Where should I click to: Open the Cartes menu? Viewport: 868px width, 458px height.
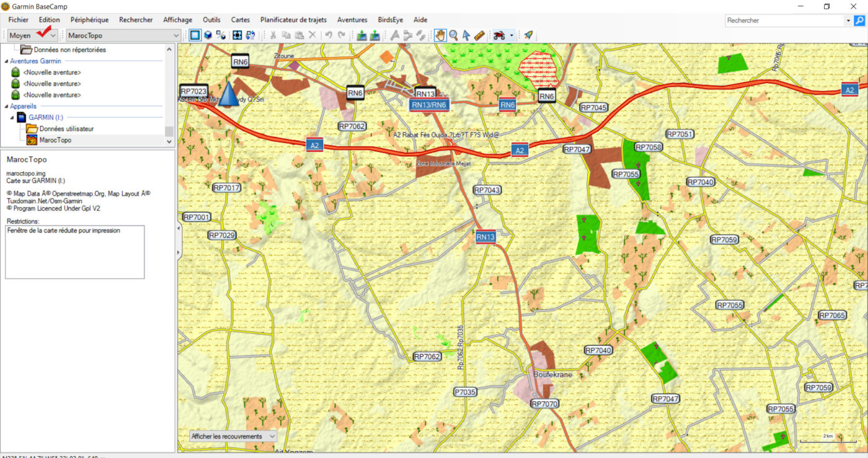pos(241,20)
